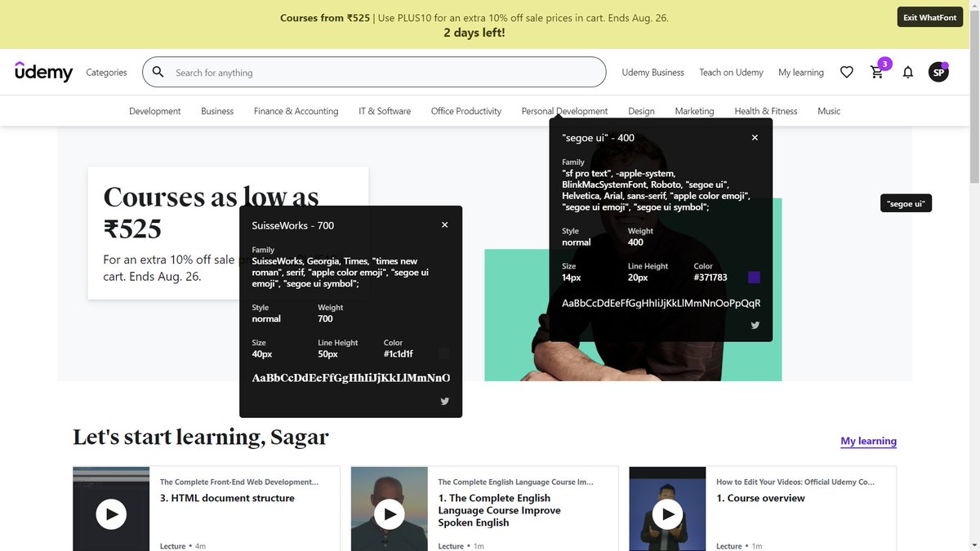Viewport: 980px width, 551px height.
Task: Open 1. Course overview title
Action: (760, 498)
